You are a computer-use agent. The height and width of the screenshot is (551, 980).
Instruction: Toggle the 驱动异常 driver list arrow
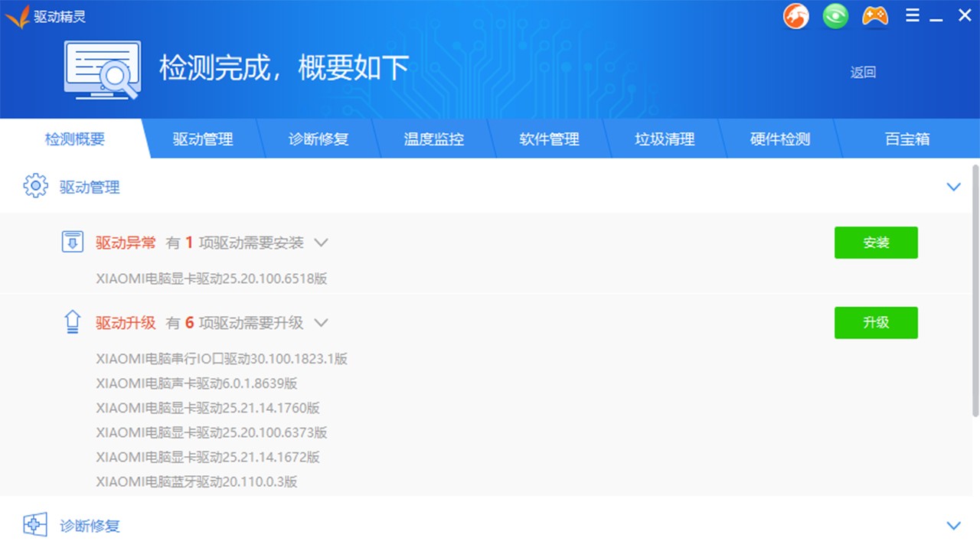[x=322, y=243]
